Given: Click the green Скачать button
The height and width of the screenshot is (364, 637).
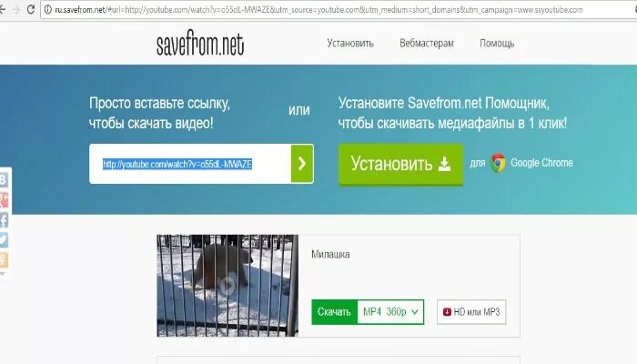Looking at the screenshot, I should click(x=334, y=312).
